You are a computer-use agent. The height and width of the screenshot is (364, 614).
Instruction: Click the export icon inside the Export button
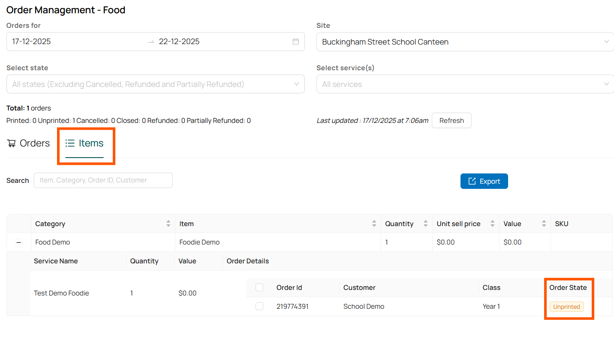(473, 181)
